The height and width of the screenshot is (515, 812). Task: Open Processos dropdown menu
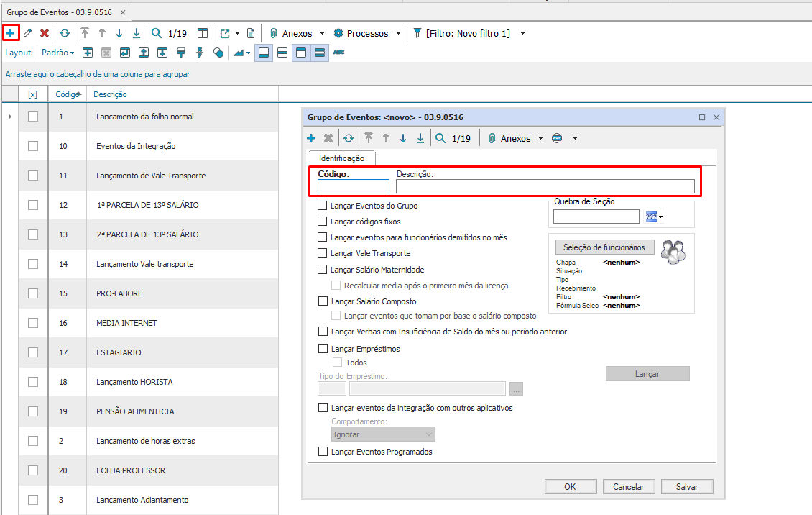398,33
